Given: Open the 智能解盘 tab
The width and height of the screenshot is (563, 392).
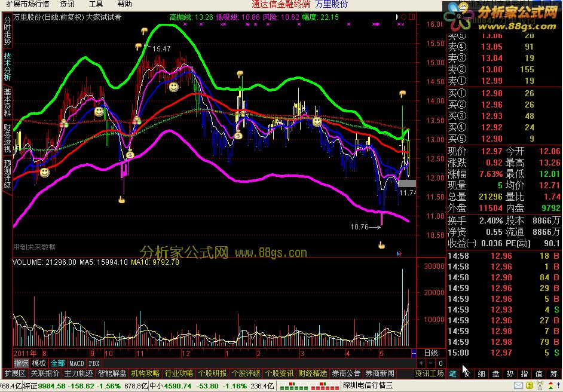Looking at the screenshot, I should (112, 373).
